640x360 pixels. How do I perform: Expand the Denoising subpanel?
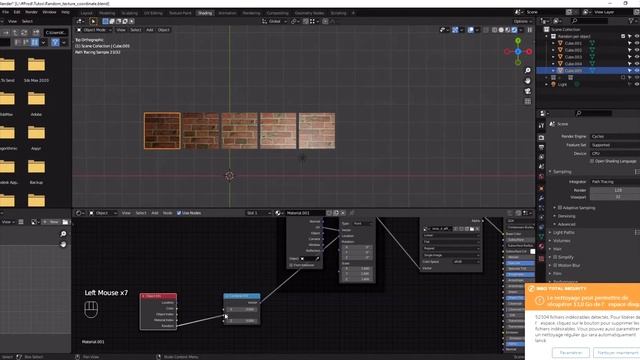pos(566,216)
